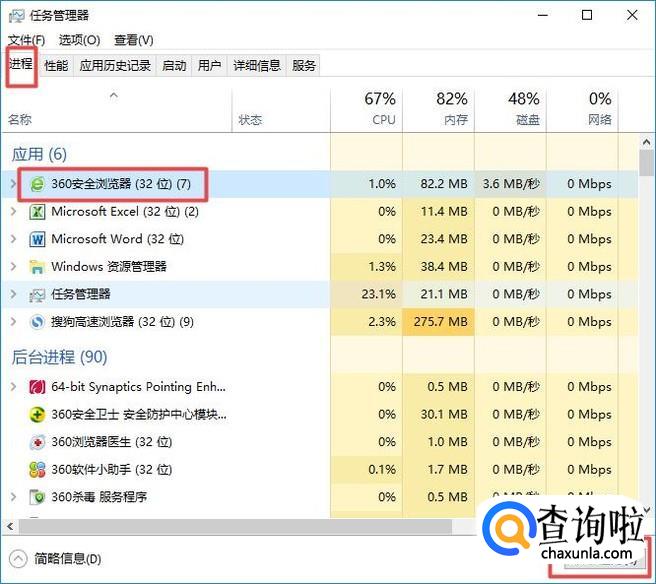656x584 pixels.
Task: Select the 360安全卫士 安全防护中心模块 row
Action: (320, 415)
